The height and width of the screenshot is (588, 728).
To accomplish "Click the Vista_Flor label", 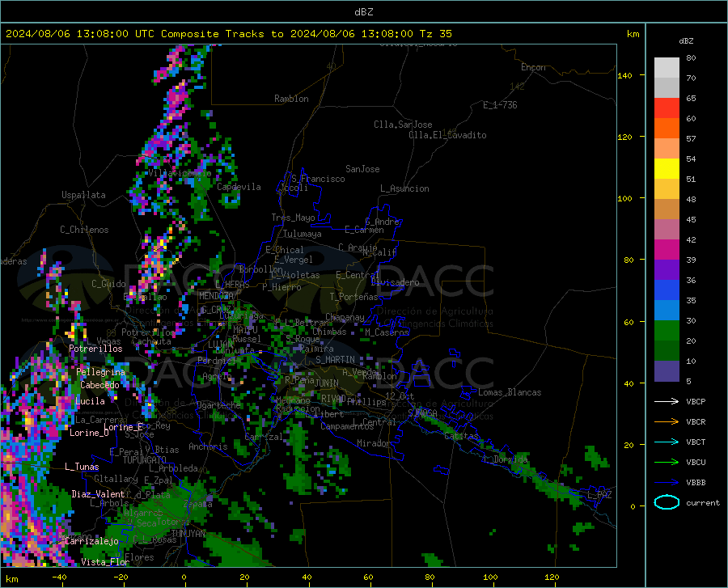I will (105, 562).
